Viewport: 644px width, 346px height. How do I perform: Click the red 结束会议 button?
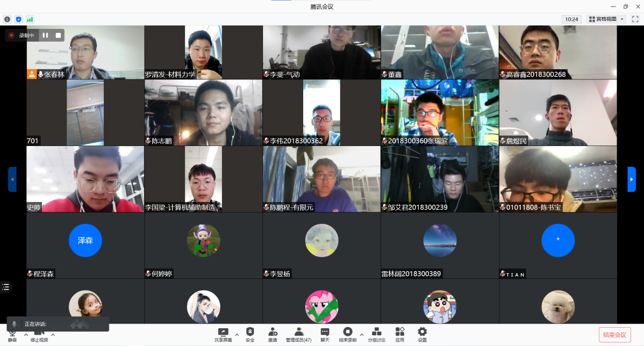[614, 334]
